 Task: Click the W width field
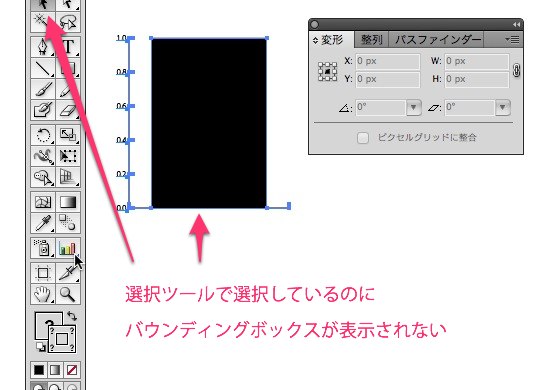point(477,61)
